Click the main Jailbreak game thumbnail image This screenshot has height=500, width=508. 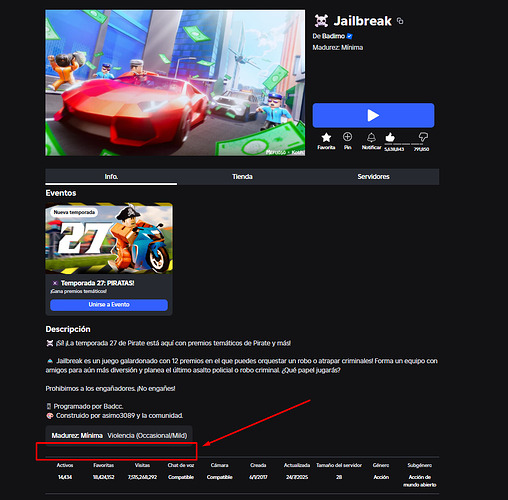[175, 83]
